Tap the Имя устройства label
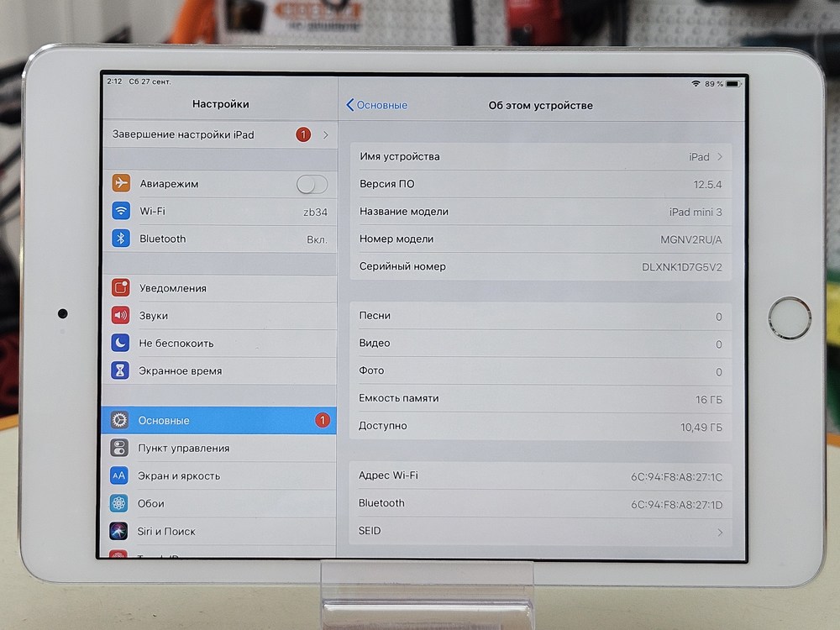The height and width of the screenshot is (630, 840). (x=399, y=156)
